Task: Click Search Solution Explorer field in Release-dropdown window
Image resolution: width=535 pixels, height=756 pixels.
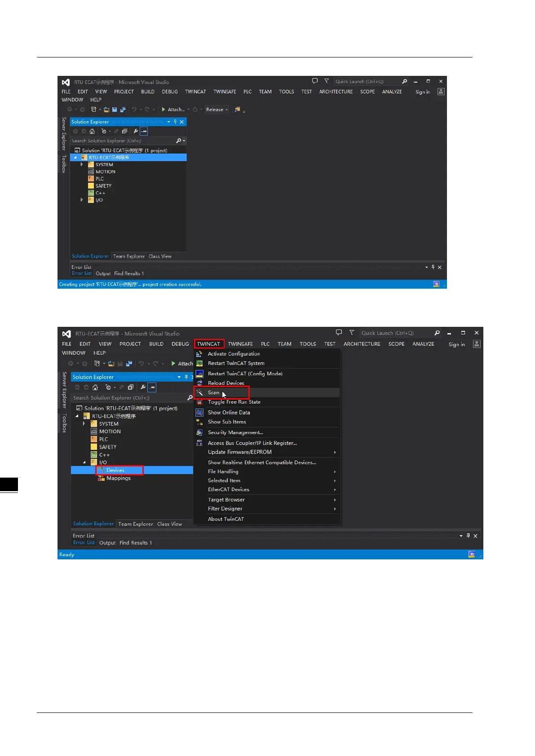Action: 123,141
